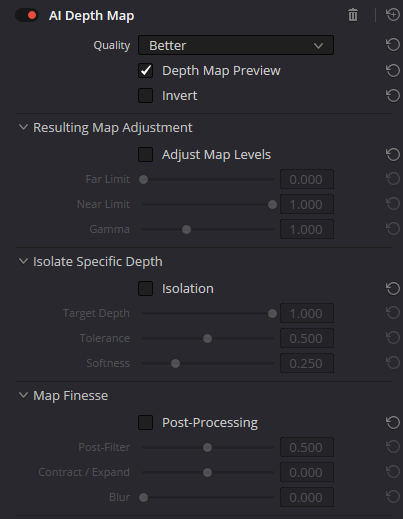Click the Post-Filter value field
Screen dimensions: 403x519
pos(307,447)
